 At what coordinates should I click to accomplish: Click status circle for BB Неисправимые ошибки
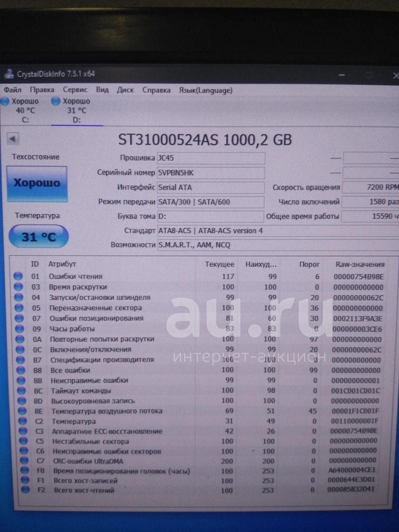tap(21, 380)
